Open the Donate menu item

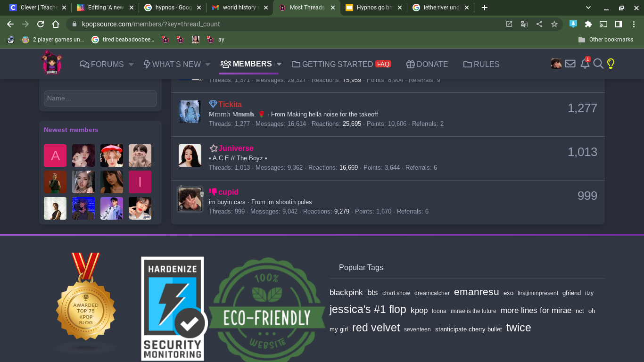pyautogui.click(x=427, y=64)
